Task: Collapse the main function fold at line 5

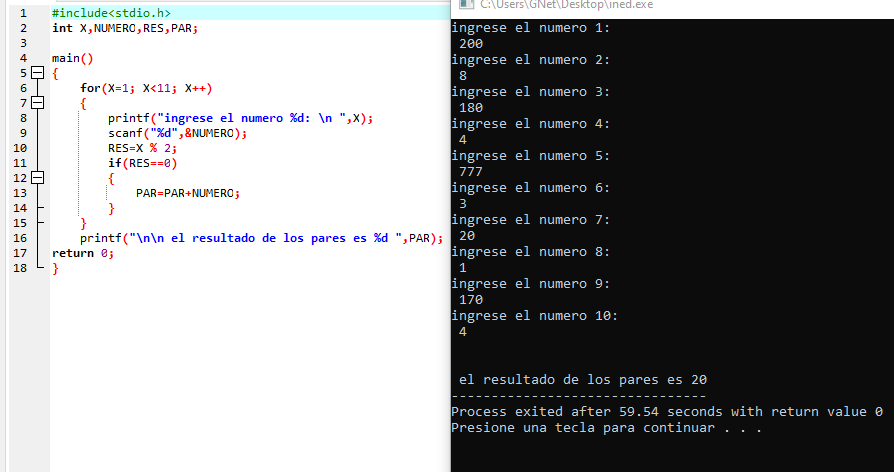Action: point(38,73)
